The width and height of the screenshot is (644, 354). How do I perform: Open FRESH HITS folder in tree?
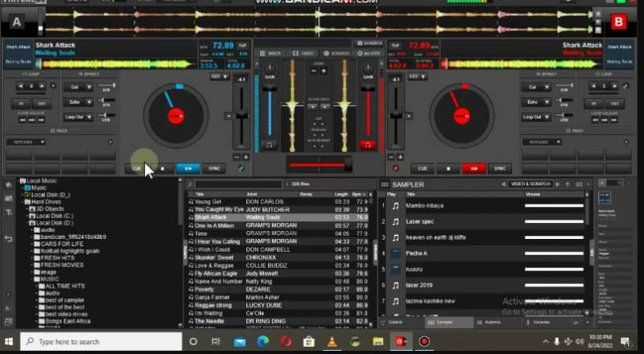click(x=57, y=258)
